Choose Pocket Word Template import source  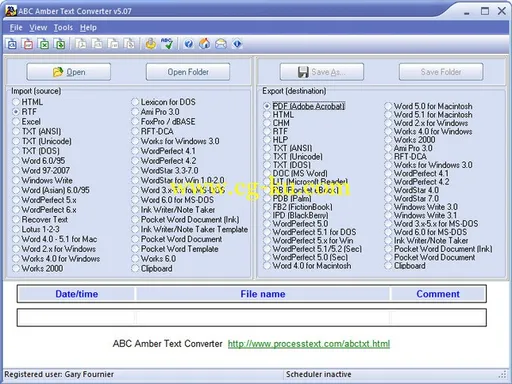coord(175,249)
